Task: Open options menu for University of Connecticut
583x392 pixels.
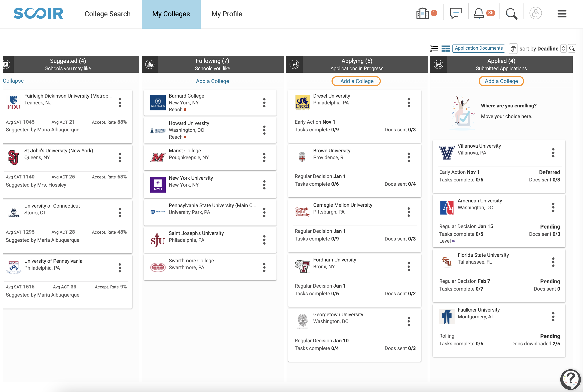Action: coord(120,213)
